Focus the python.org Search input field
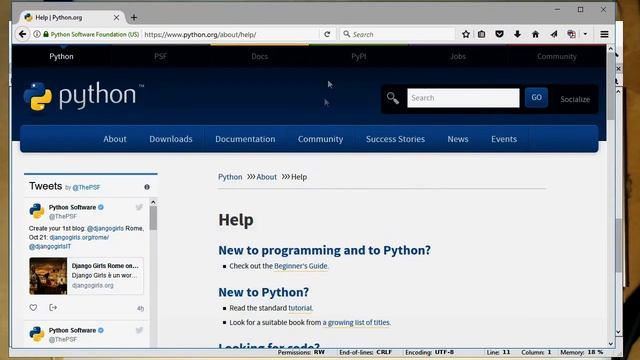640x360 pixels. coord(463,98)
